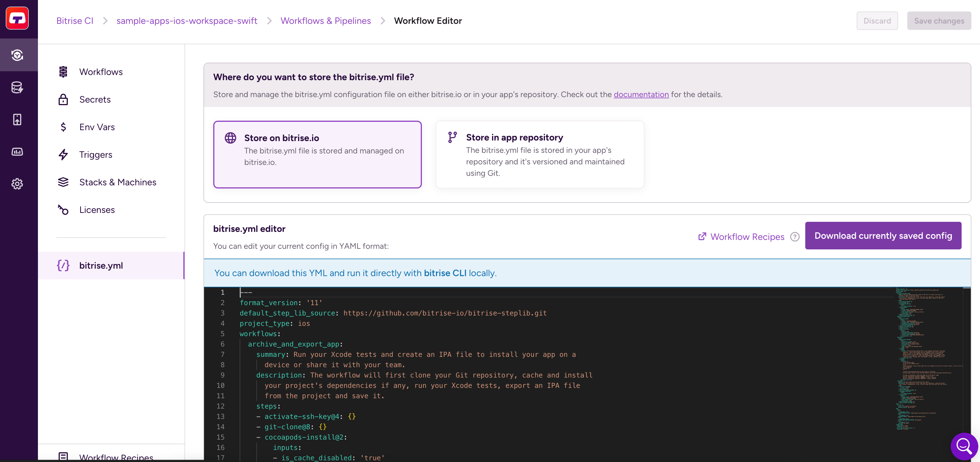
Task: Click the activate-ssh-key@4 step line
Action: (x=306, y=416)
